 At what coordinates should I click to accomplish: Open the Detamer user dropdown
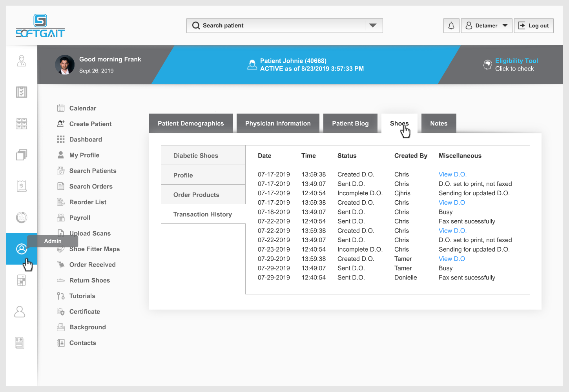point(487,26)
